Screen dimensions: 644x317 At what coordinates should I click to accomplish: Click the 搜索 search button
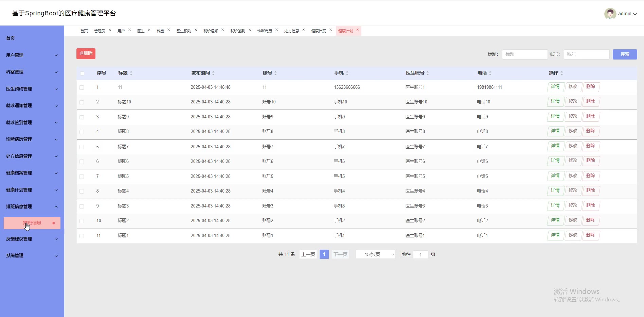tap(625, 54)
